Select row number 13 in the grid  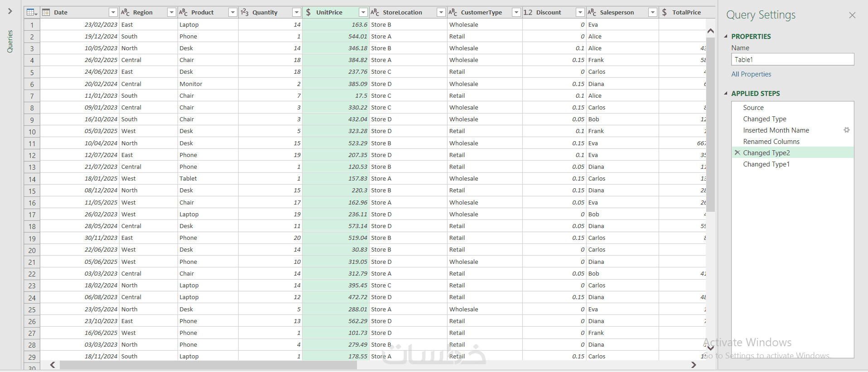click(32, 167)
